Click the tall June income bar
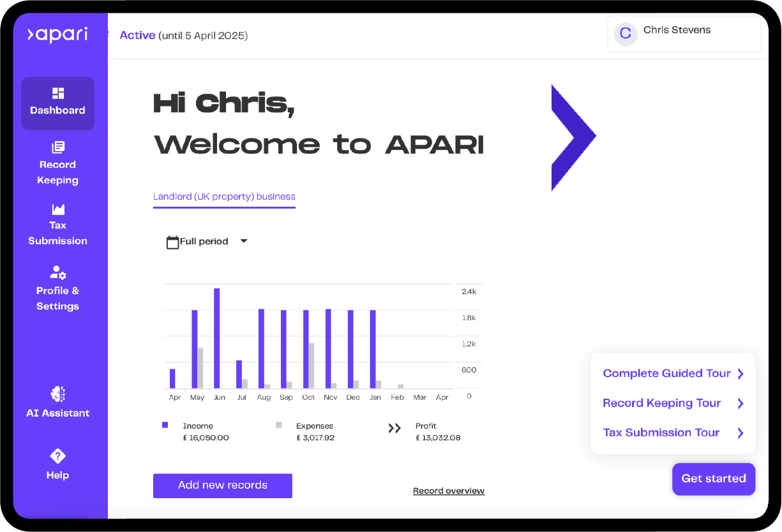Image resolution: width=782 pixels, height=532 pixels. click(217, 338)
